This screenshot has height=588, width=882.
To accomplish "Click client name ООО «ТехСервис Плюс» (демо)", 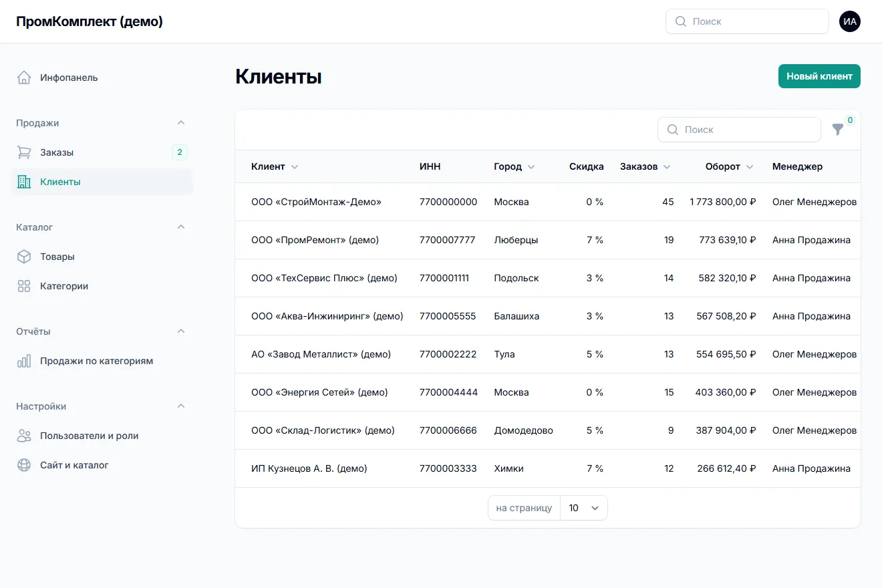I will 324,278.
